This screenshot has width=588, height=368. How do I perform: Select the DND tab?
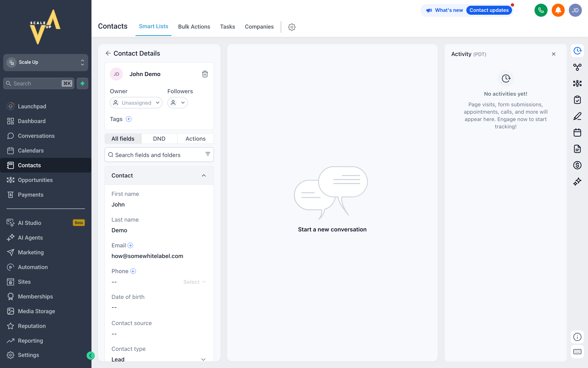point(159,138)
